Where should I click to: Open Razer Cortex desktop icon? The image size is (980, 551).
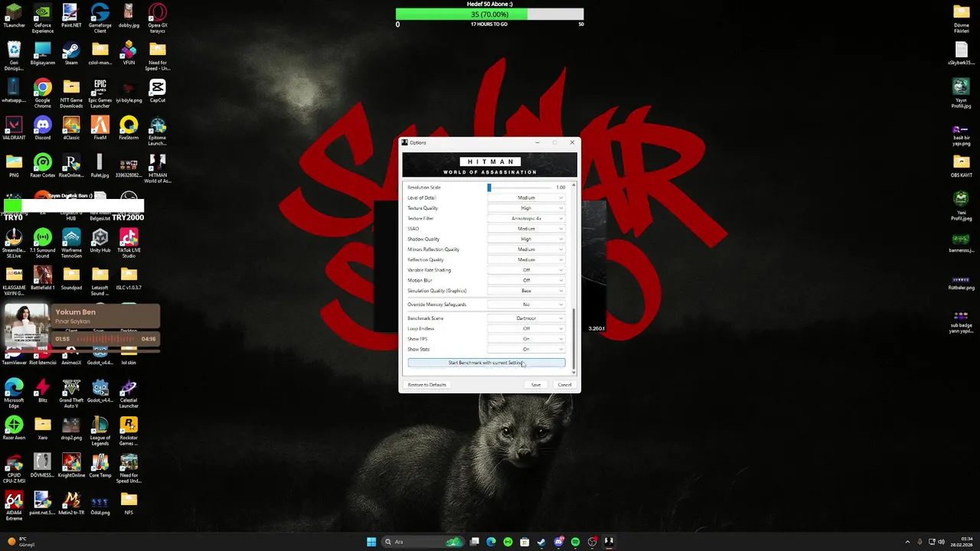(43, 166)
